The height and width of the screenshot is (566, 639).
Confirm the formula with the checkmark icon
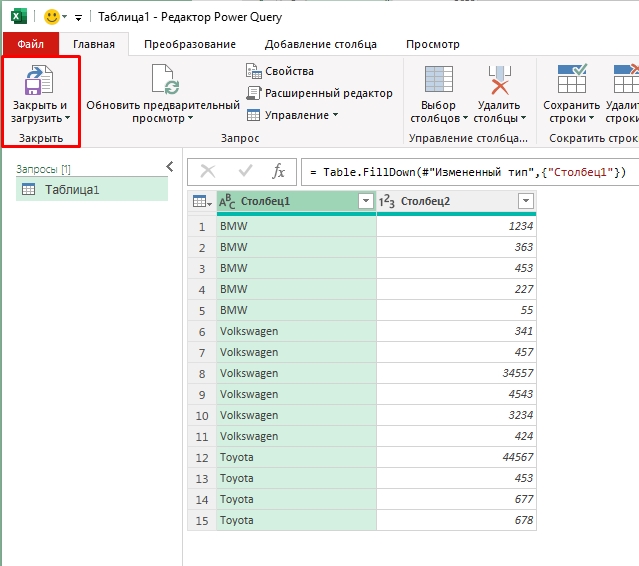tap(245, 172)
